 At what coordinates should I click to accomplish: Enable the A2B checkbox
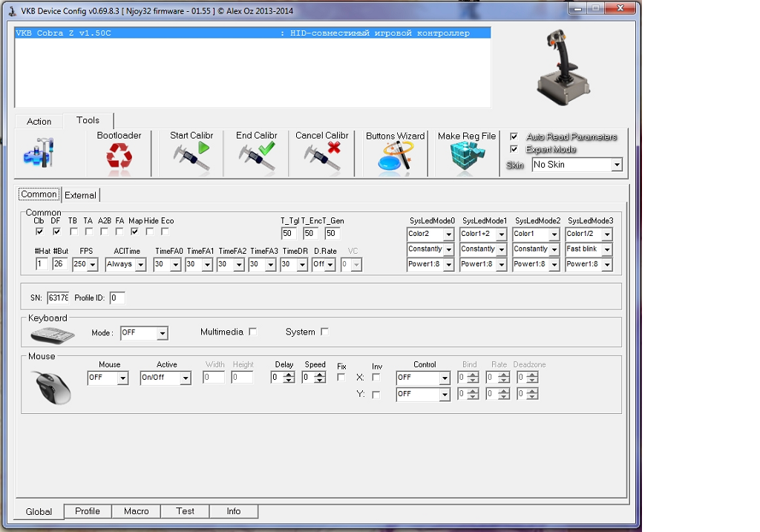click(x=104, y=231)
